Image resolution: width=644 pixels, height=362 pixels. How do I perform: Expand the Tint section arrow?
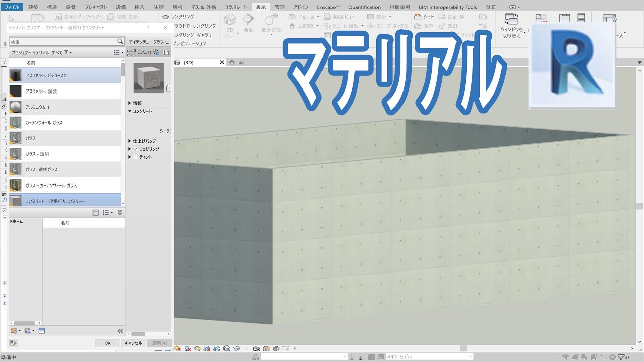tap(130, 157)
